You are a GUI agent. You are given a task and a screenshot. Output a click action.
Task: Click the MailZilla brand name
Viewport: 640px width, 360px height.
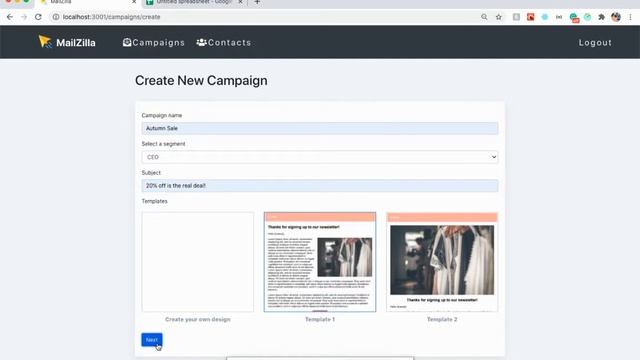coord(76,43)
